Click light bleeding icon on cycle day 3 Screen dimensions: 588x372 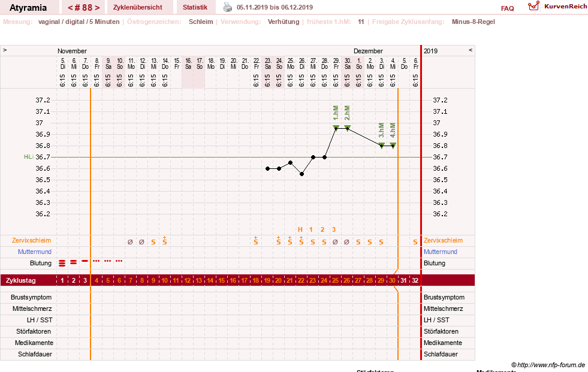click(x=85, y=261)
